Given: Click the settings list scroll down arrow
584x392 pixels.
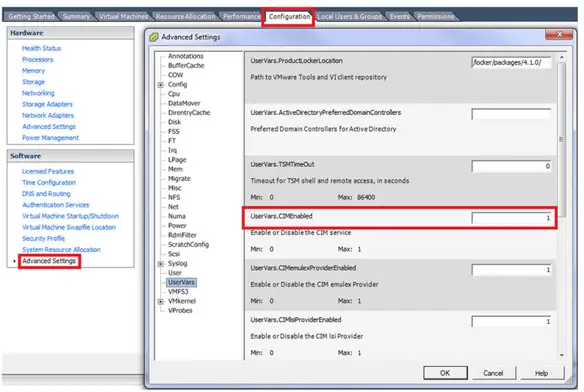Looking at the screenshot, I should [x=561, y=355].
